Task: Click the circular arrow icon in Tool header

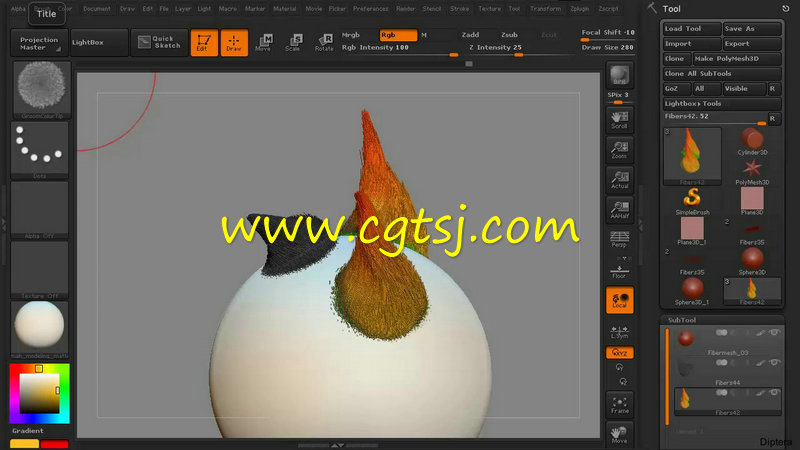Action: pyautogui.click(x=785, y=9)
